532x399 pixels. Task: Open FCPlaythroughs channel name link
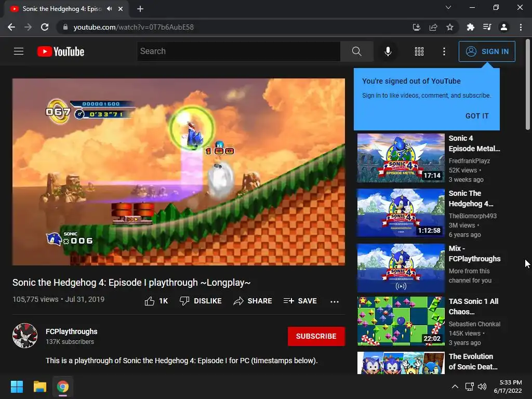coord(71,331)
